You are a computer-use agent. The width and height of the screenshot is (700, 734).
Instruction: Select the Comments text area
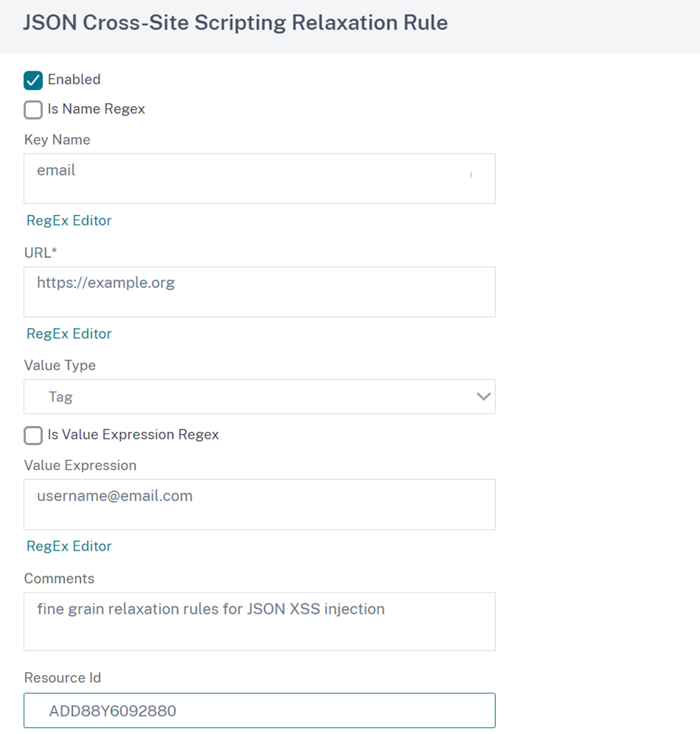[x=259, y=622]
